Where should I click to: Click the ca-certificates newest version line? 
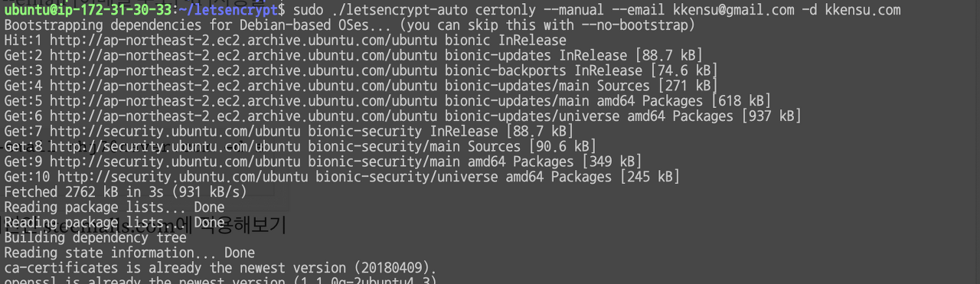[x=220, y=268]
